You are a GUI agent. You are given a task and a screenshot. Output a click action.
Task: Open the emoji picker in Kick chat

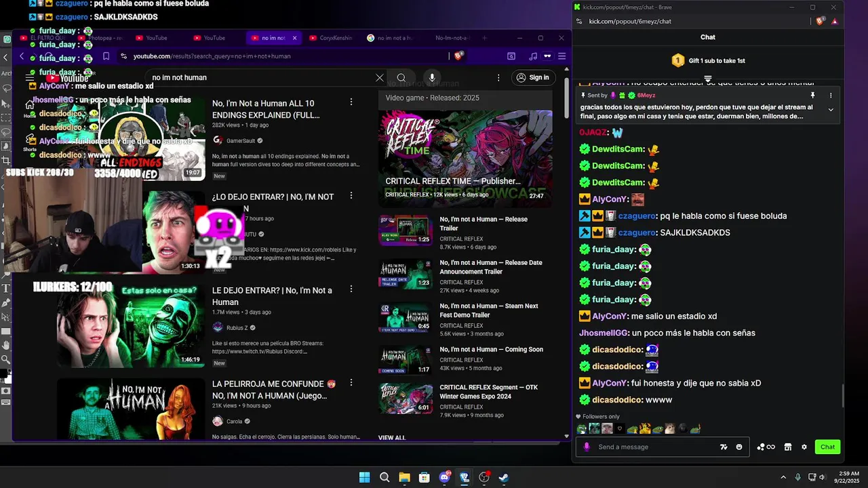tap(738, 447)
